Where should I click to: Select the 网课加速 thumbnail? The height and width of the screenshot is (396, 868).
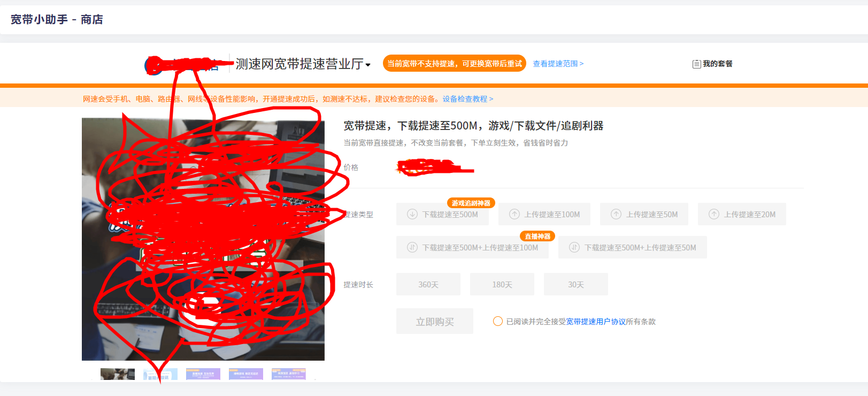289,374
